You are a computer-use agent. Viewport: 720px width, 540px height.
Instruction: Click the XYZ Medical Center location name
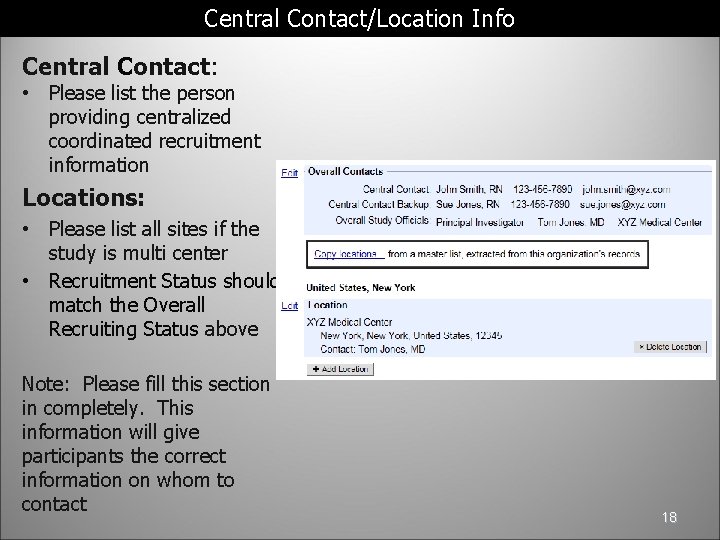(349, 322)
